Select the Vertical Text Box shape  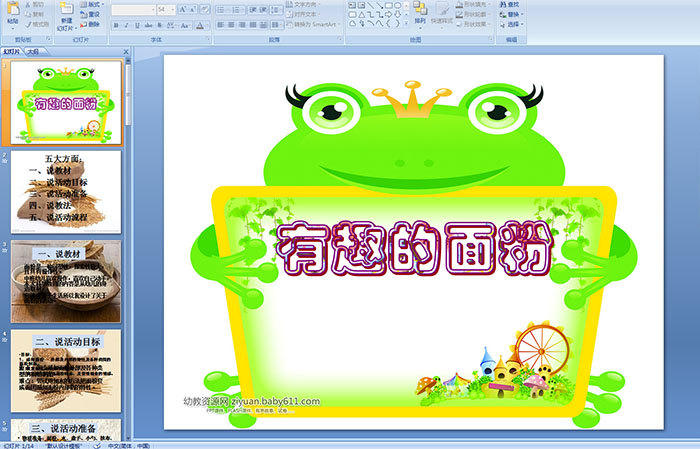(361, 5)
